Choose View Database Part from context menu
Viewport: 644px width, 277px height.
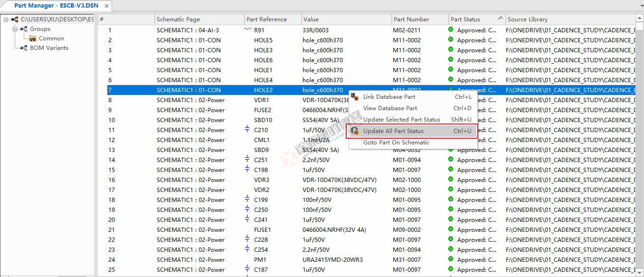coord(390,108)
